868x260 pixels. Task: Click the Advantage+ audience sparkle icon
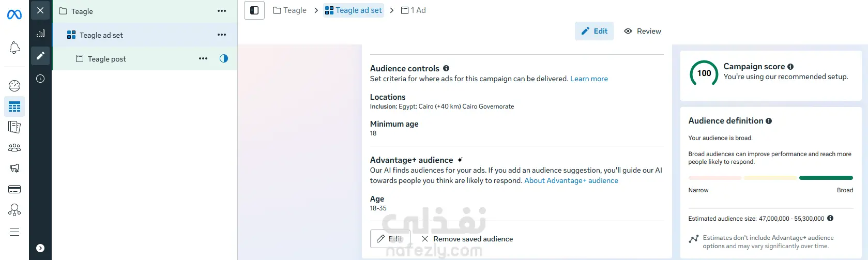point(460,160)
